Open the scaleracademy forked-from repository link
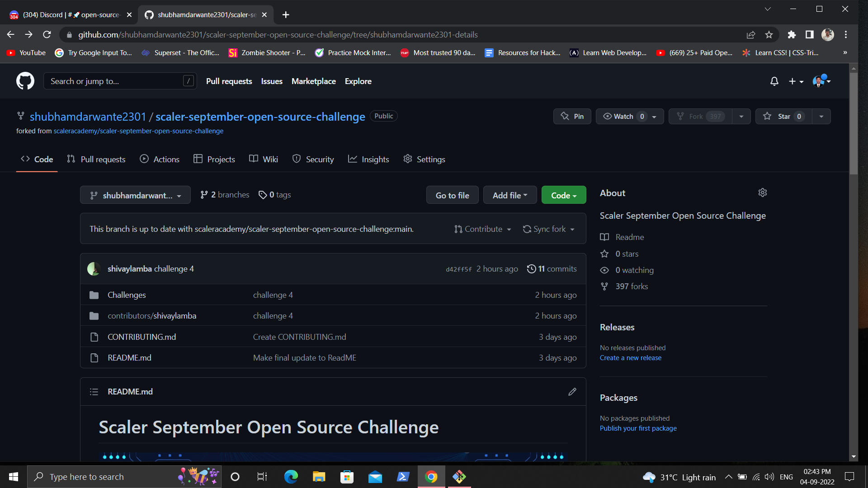Screen dimensions: 868x488 [x=138, y=131]
